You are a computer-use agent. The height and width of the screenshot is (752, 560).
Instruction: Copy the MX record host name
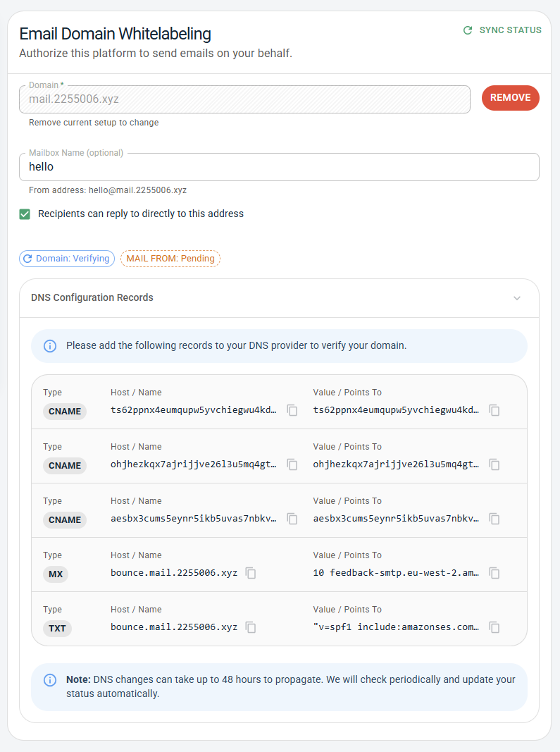[251, 573]
